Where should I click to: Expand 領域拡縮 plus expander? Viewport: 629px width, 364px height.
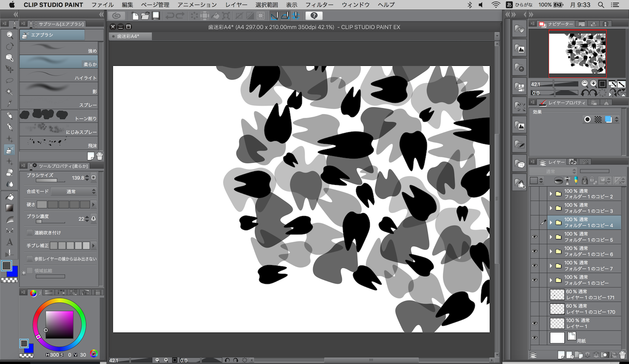pyautogui.click(x=24, y=273)
